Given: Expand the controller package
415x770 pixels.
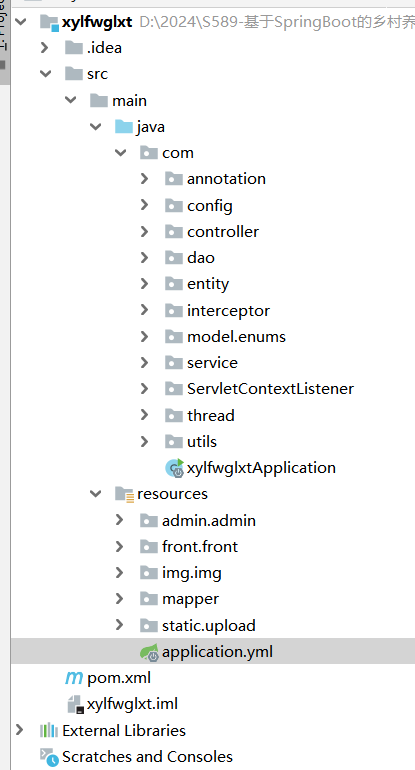Looking at the screenshot, I should click(144, 231).
